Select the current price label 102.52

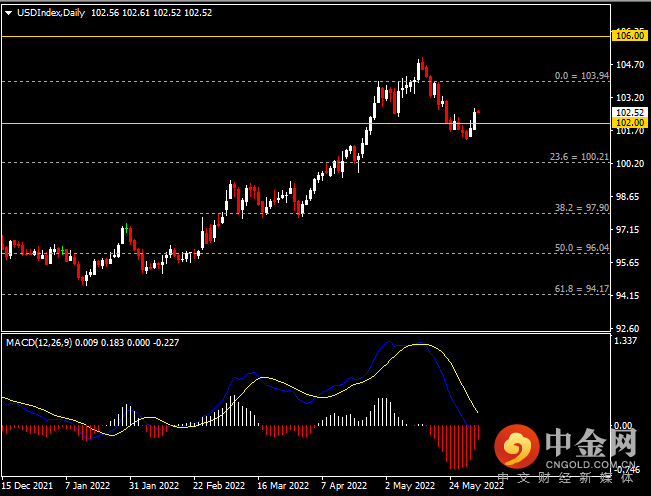tap(630, 112)
